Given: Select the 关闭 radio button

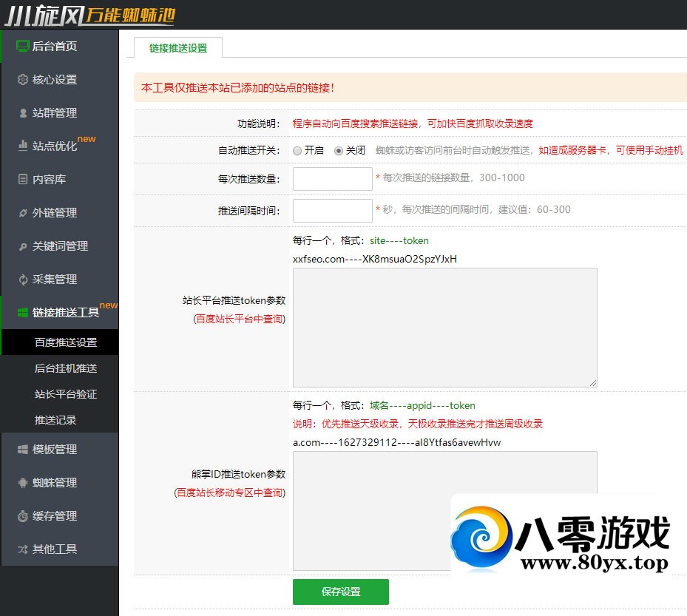Looking at the screenshot, I should tap(339, 150).
